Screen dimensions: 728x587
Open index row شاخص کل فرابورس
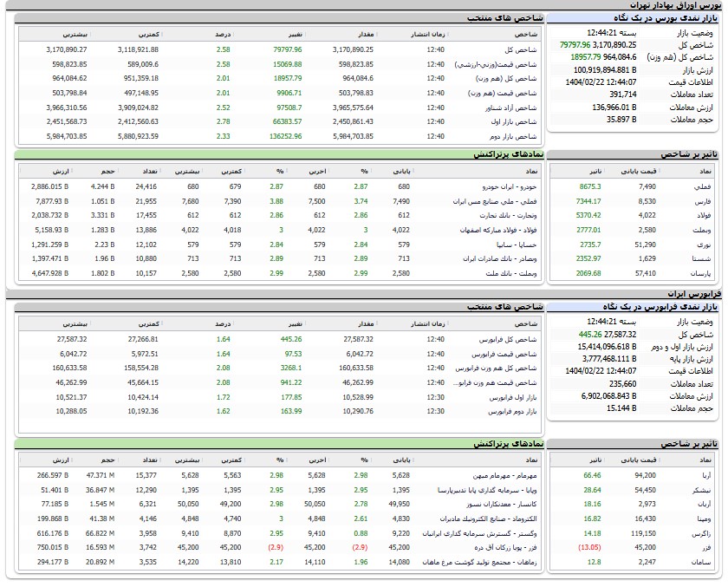(x=280, y=340)
